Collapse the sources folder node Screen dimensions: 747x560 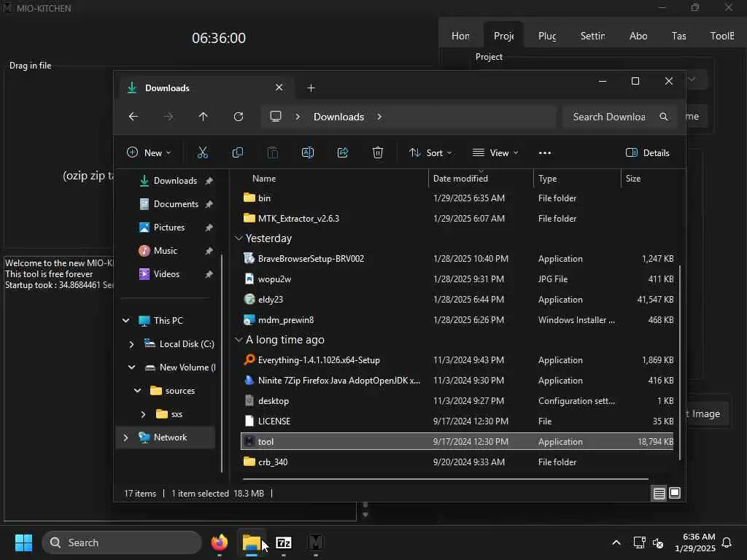[137, 391]
